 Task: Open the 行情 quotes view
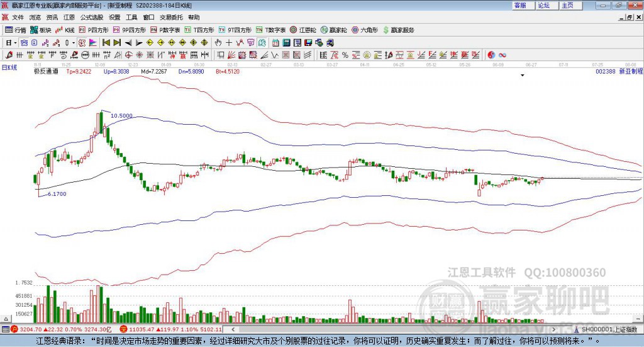16,30
